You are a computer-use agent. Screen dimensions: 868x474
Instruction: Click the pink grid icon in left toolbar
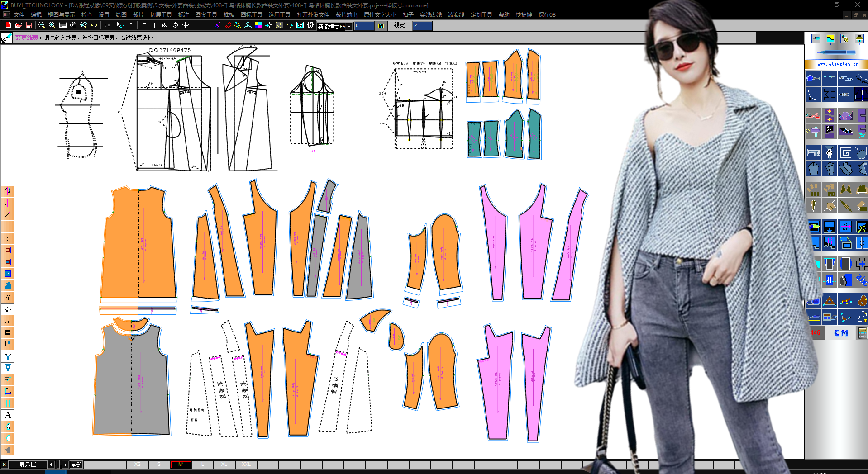8,403
